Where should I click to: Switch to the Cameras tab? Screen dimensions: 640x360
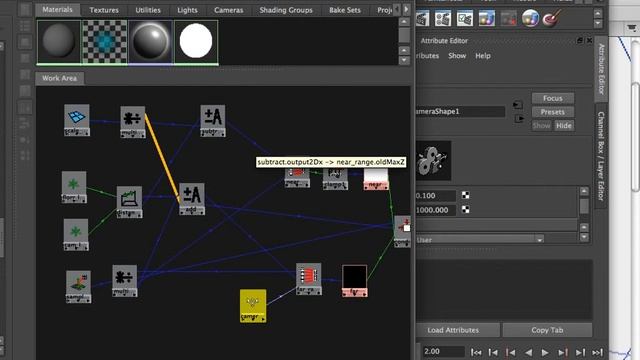[x=229, y=10]
